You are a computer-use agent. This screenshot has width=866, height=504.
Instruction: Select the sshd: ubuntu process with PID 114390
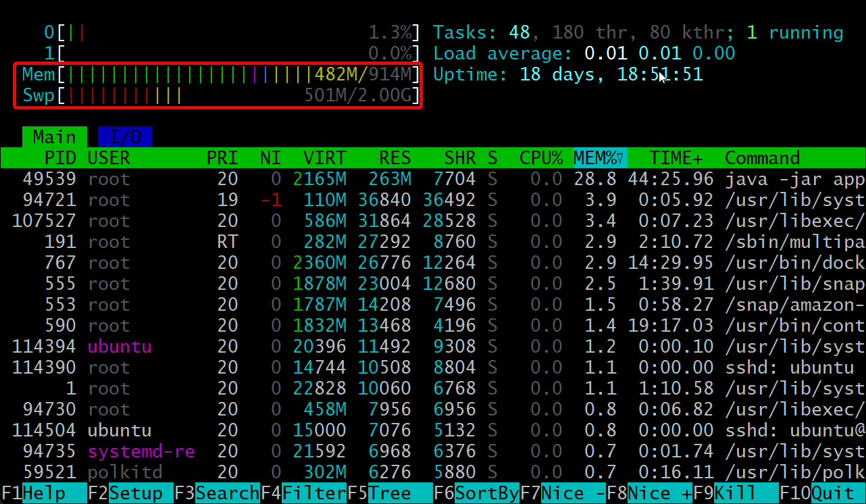click(432, 368)
